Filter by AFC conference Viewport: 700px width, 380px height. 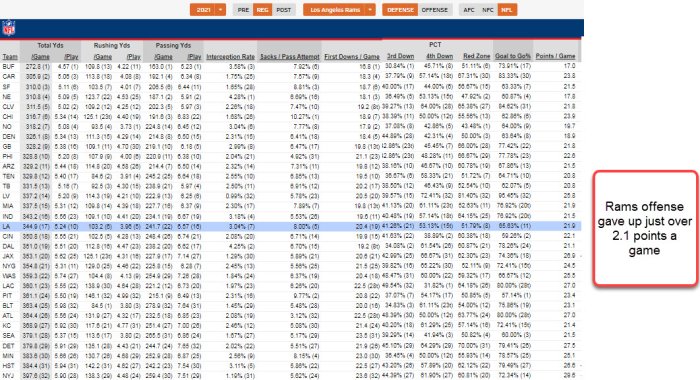click(469, 10)
